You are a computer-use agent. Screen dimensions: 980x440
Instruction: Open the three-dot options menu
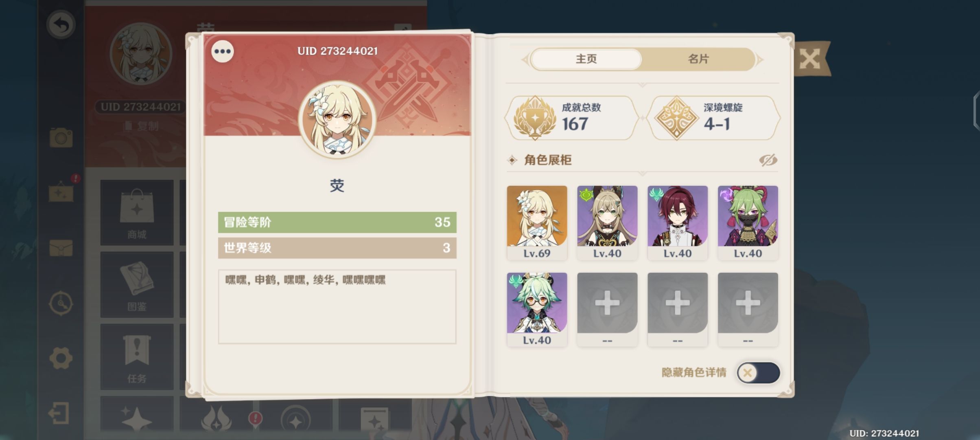[x=223, y=51]
